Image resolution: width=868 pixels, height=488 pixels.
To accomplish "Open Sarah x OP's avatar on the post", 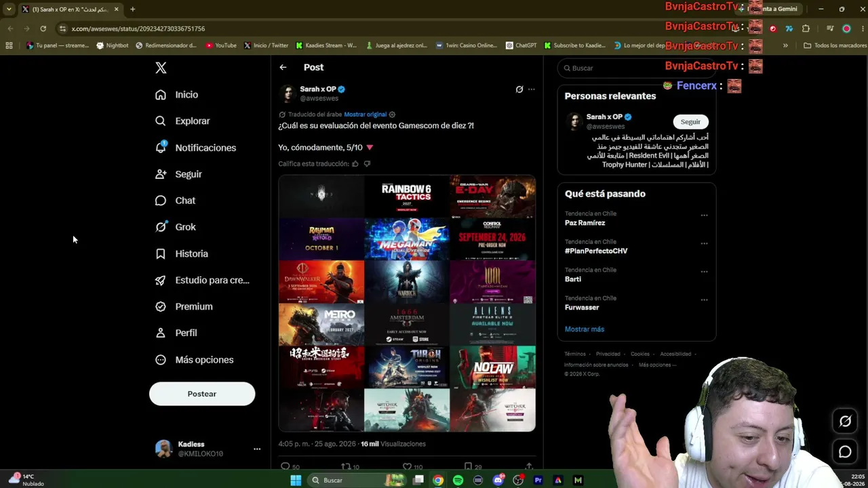I will click(288, 94).
